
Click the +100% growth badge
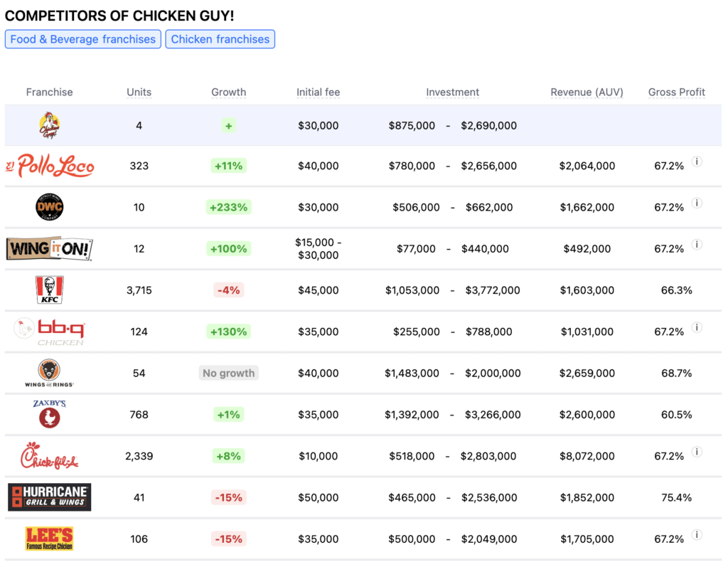[228, 249]
